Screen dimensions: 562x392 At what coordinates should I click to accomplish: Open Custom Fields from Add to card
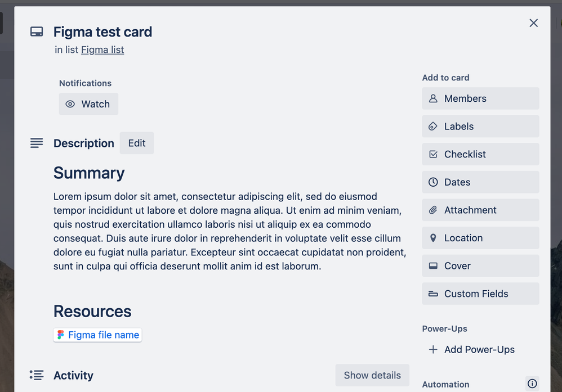pyautogui.click(x=480, y=294)
